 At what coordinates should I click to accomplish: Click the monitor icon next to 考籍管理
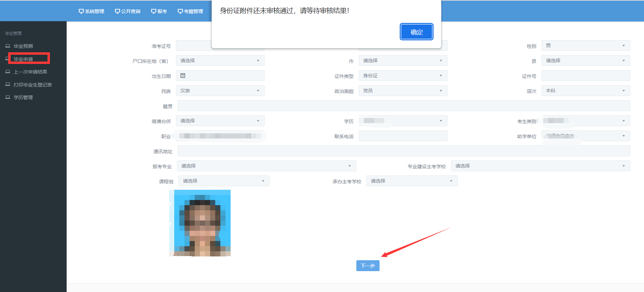coord(180,11)
